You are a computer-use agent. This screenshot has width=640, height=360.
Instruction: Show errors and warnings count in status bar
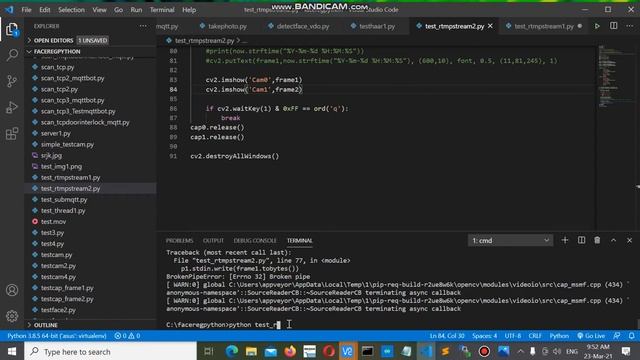tap(127, 336)
